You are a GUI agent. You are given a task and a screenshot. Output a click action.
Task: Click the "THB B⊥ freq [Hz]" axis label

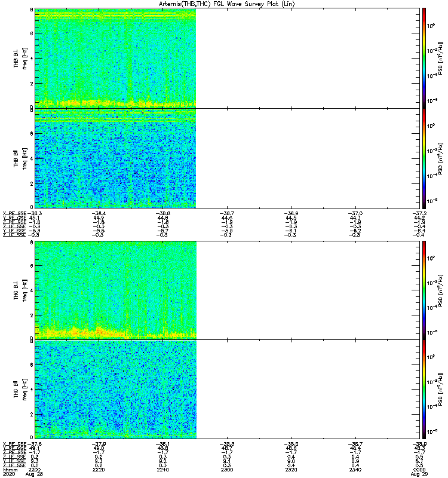tap(20, 59)
